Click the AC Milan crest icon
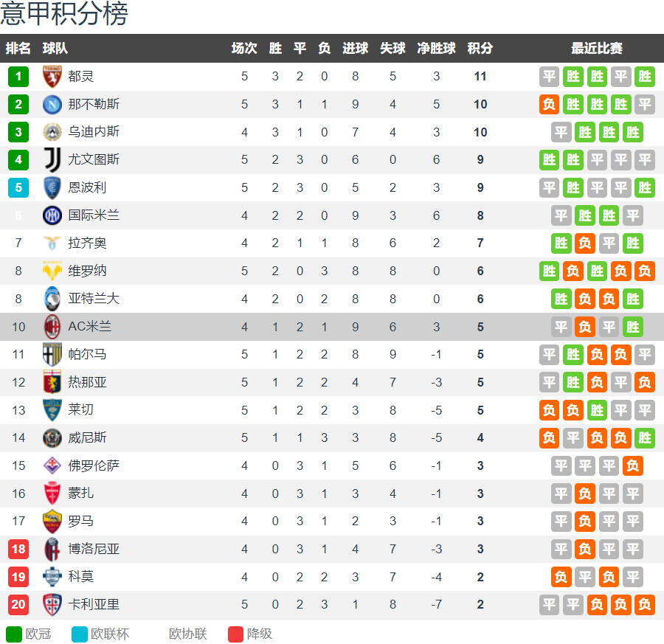 (x=52, y=326)
